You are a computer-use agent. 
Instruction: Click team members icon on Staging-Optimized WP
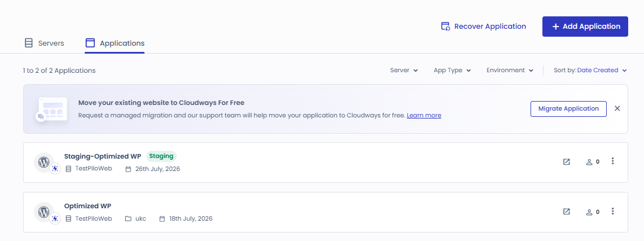592,162
